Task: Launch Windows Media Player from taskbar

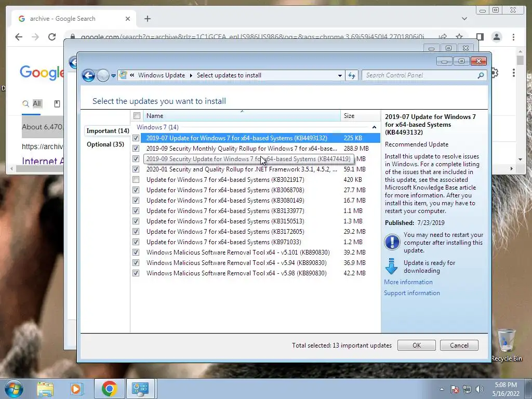Action: point(76,389)
